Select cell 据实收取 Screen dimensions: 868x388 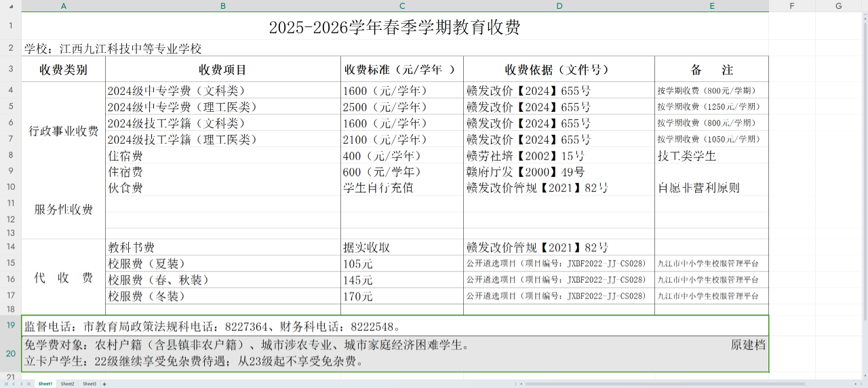coord(402,248)
